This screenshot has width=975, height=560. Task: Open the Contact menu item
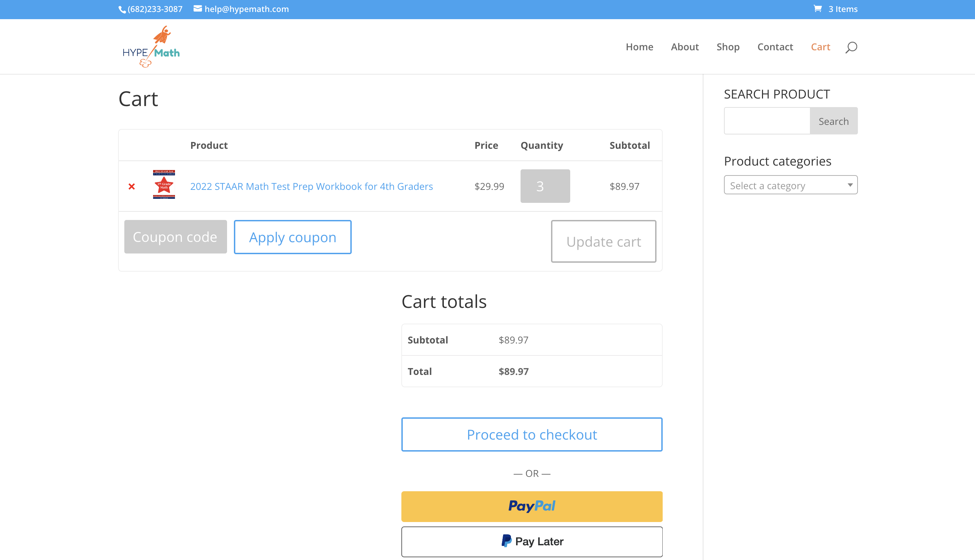(x=775, y=47)
